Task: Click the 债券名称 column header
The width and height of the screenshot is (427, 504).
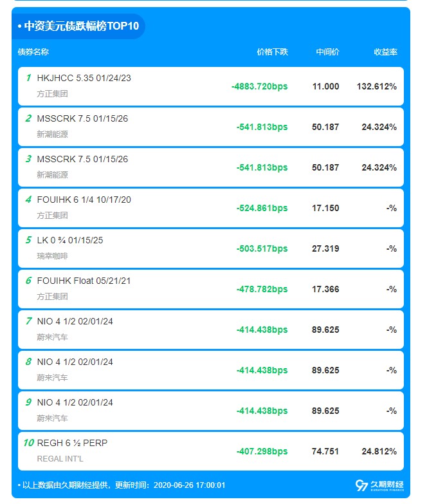Action: [33, 52]
